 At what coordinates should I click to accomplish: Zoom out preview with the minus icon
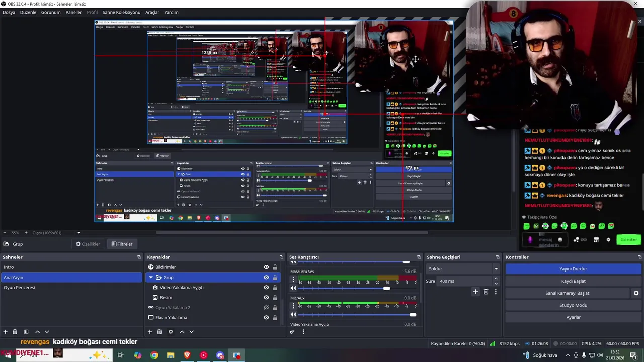[5, 233]
